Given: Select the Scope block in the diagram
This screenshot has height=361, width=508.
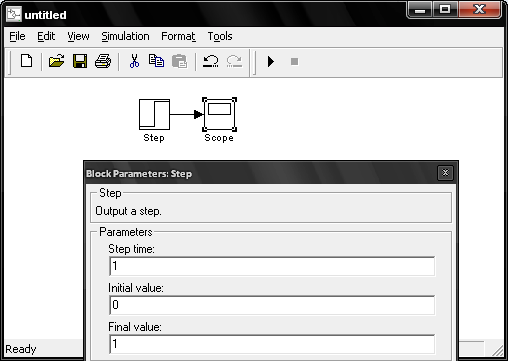Looking at the screenshot, I should pos(219,114).
